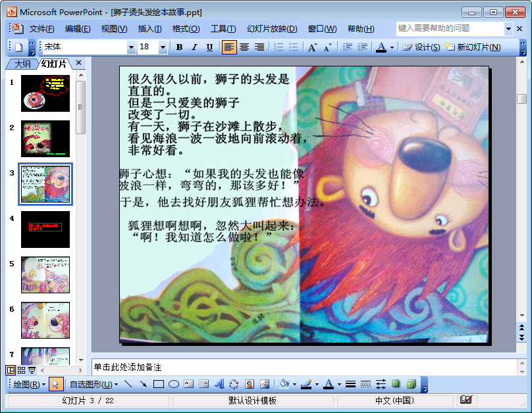The height and width of the screenshot is (413, 532).
Task: Select the Arrow drawing tool
Action: [143, 384]
